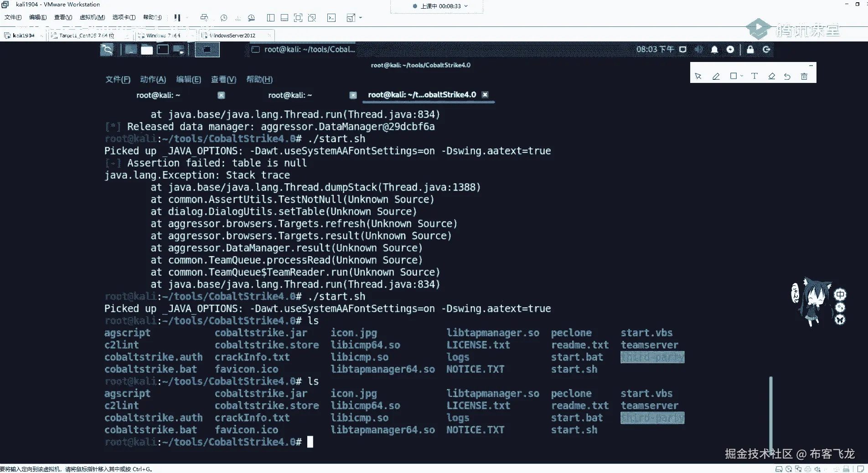Open the Kali dragon applications menu
Image resolution: width=868 pixels, height=473 pixels.
pyautogui.click(x=107, y=50)
